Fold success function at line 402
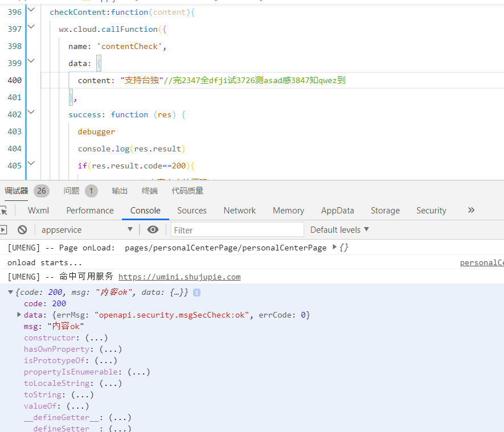 point(31,112)
